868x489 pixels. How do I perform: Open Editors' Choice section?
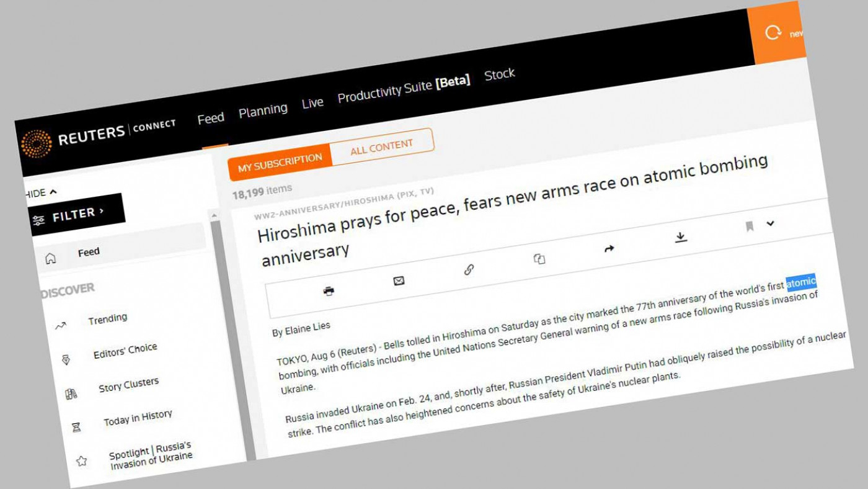125,351
